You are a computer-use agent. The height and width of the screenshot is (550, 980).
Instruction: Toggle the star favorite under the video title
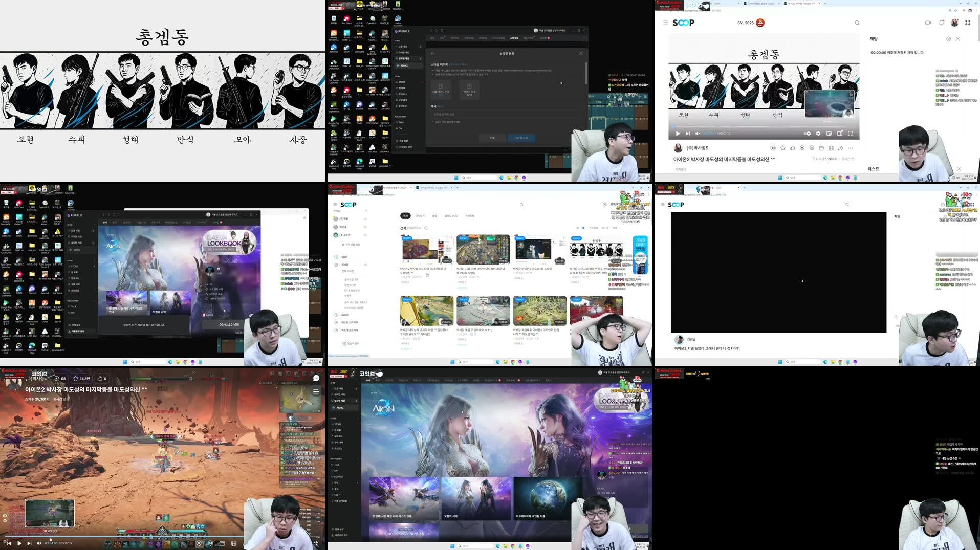782,148
